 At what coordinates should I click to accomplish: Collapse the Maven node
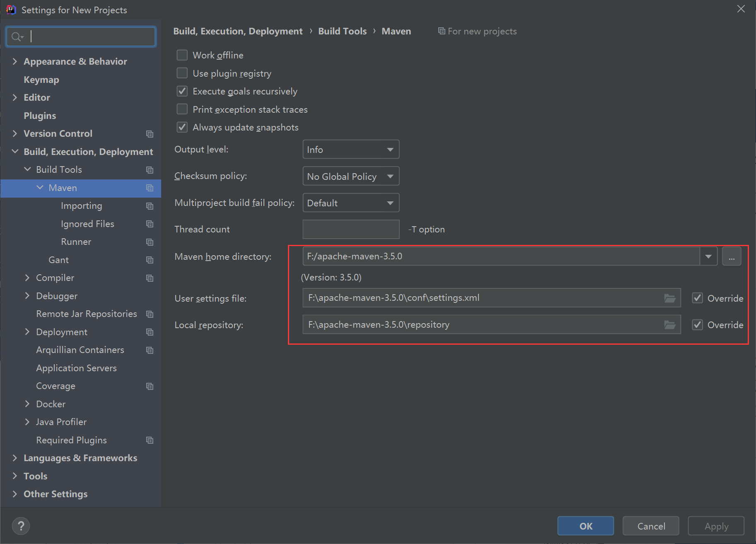pos(40,188)
